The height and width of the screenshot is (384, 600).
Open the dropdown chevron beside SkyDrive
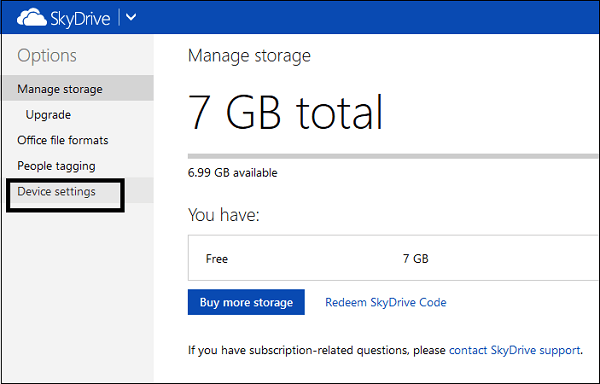131,17
